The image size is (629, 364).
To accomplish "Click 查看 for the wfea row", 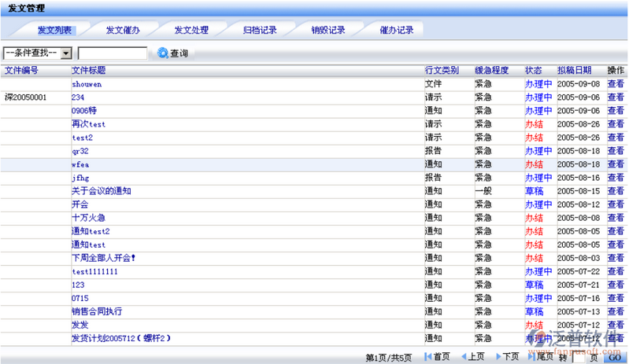I will click(616, 164).
